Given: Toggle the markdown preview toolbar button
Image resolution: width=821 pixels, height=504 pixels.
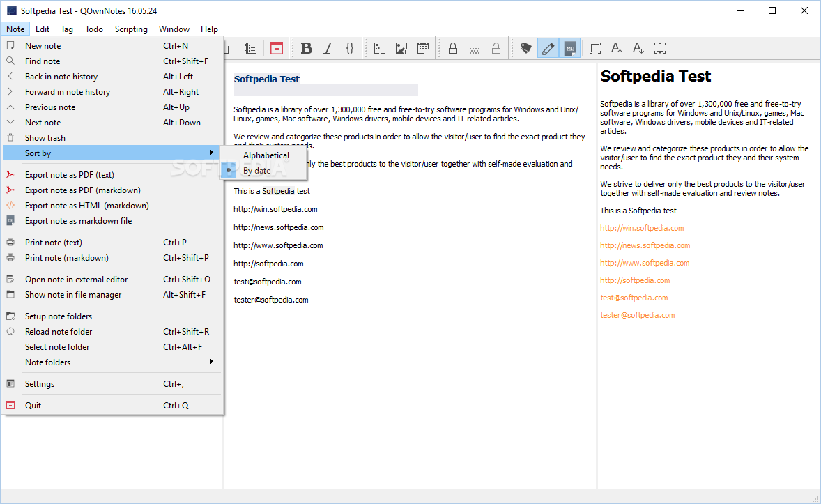Looking at the screenshot, I should [569, 48].
